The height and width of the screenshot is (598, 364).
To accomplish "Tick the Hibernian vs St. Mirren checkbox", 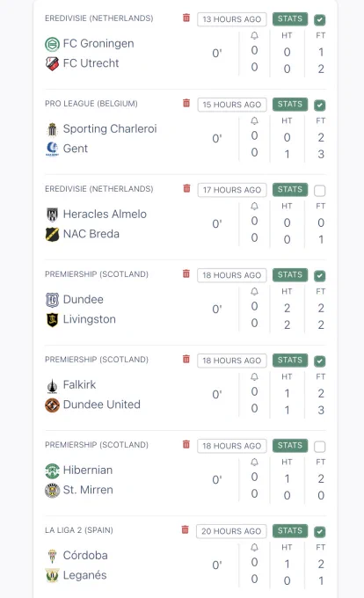I will [x=319, y=446].
